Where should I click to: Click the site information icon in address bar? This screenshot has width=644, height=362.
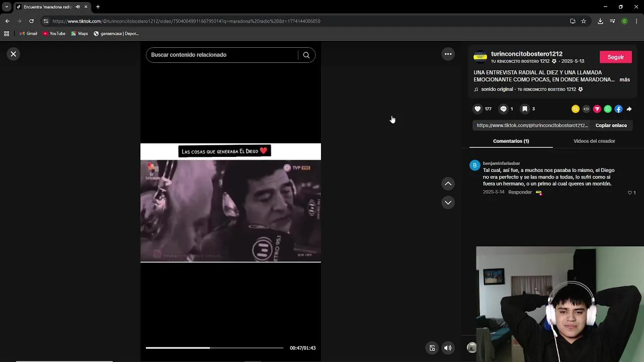click(x=46, y=21)
